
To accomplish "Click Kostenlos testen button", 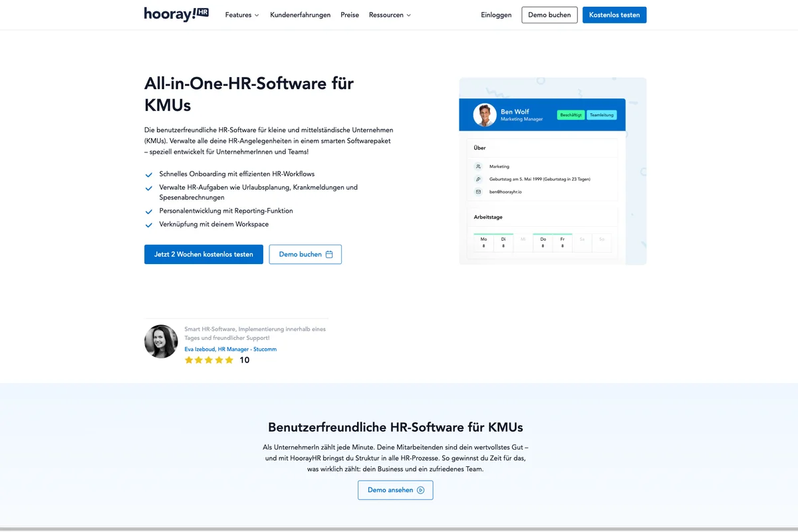I will pos(614,15).
